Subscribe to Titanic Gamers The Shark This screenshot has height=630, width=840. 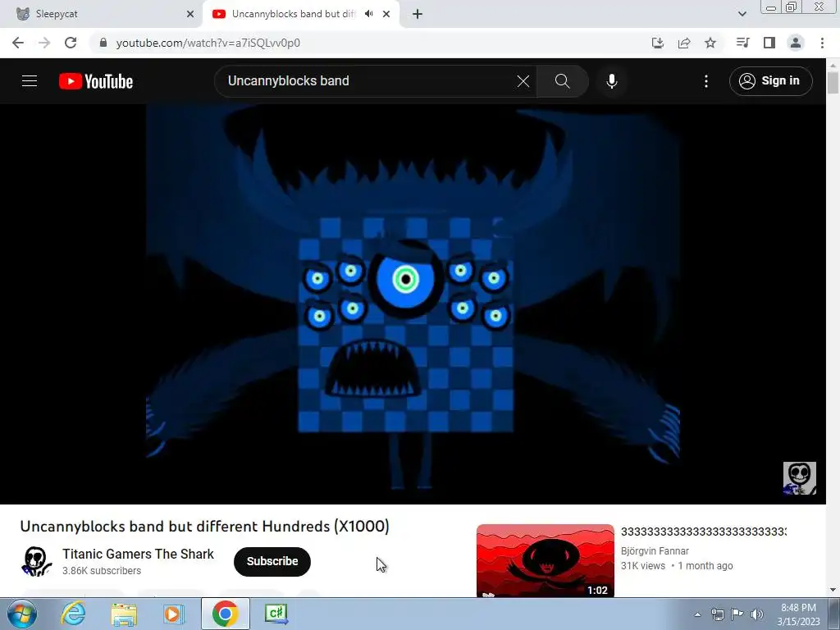[272, 561]
